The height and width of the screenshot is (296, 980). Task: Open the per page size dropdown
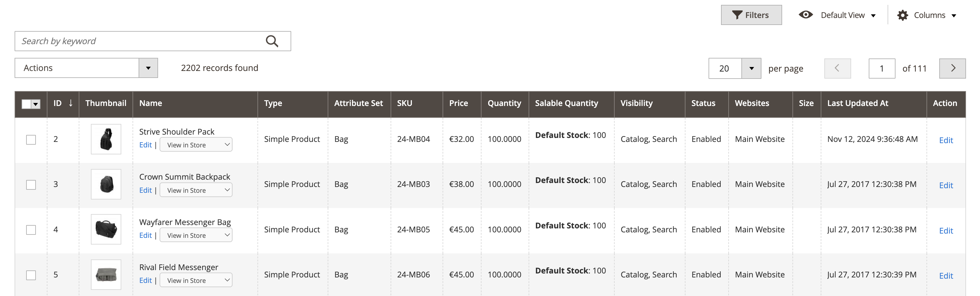(x=751, y=69)
